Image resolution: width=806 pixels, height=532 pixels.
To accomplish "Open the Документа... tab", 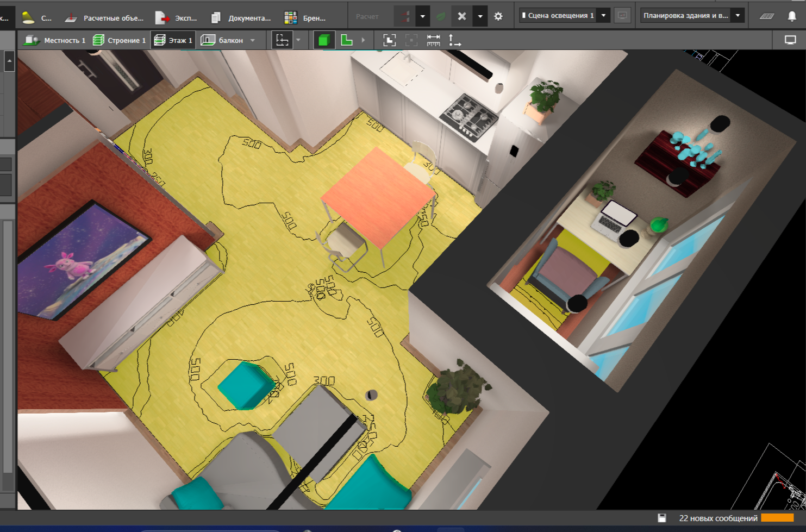I will 241,18.
